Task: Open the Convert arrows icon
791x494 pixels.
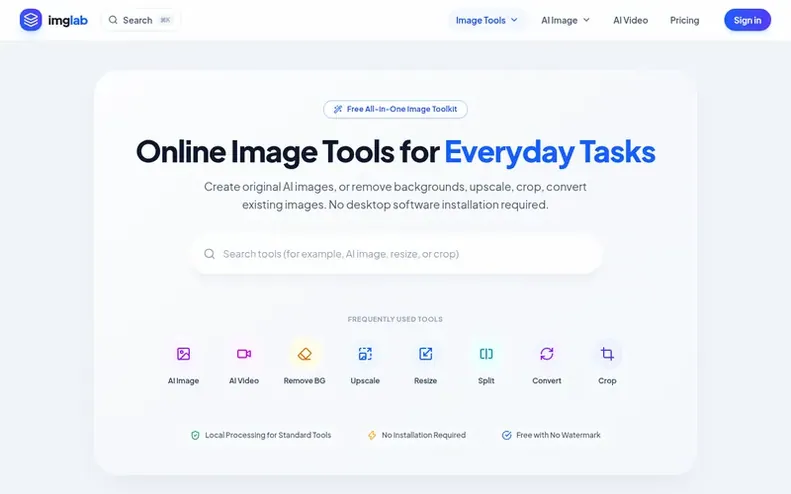Action: point(547,354)
